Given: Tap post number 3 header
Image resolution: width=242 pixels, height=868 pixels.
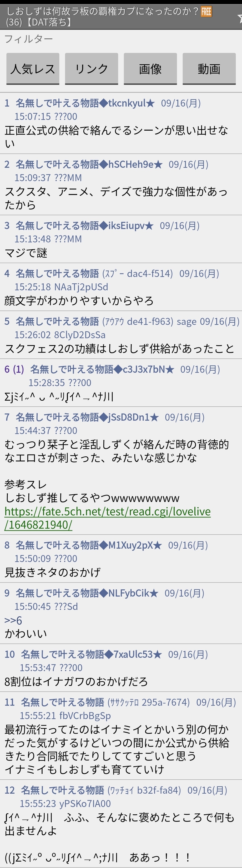Looking at the screenshot, I should (7, 225).
